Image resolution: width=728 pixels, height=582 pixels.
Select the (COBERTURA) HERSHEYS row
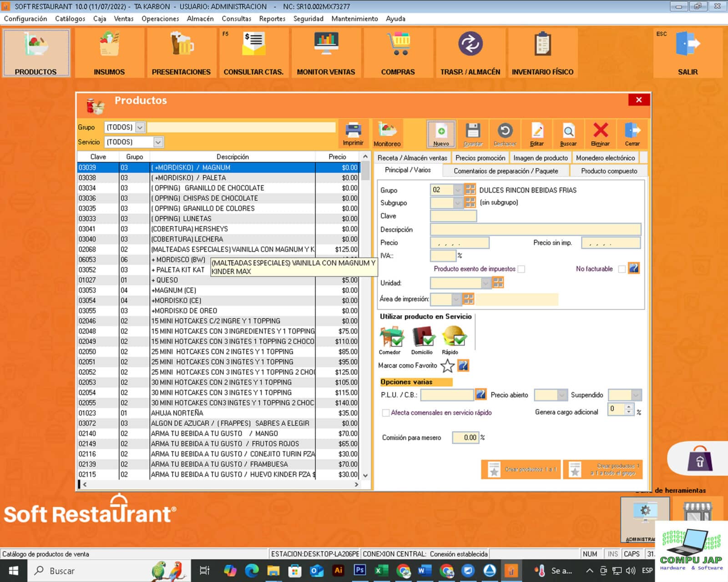pyautogui.click(x=218, y=229)
